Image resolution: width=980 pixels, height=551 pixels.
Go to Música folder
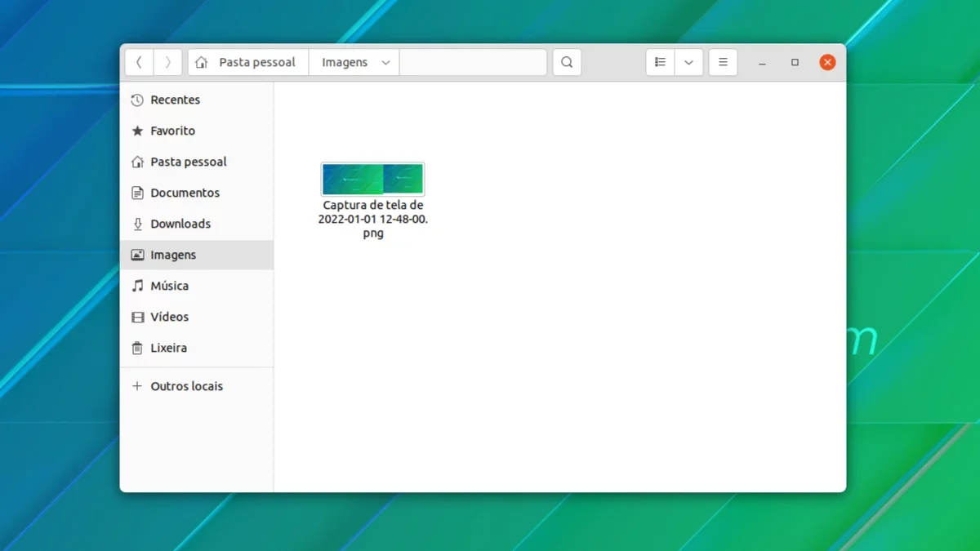tap(197, 286)
